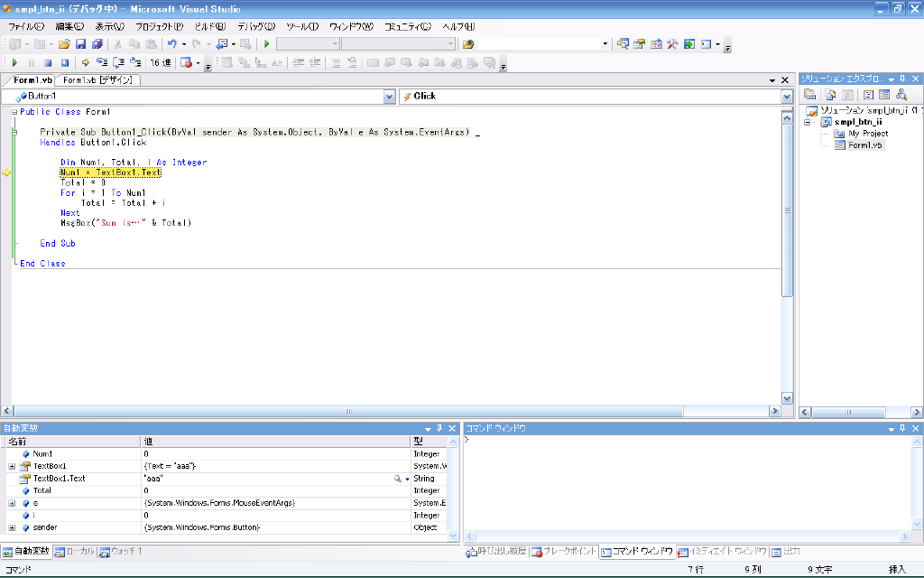This screenshot has width=924, height=578.
Task: Open the ツール(T) menu
Action: coord(302,26)
